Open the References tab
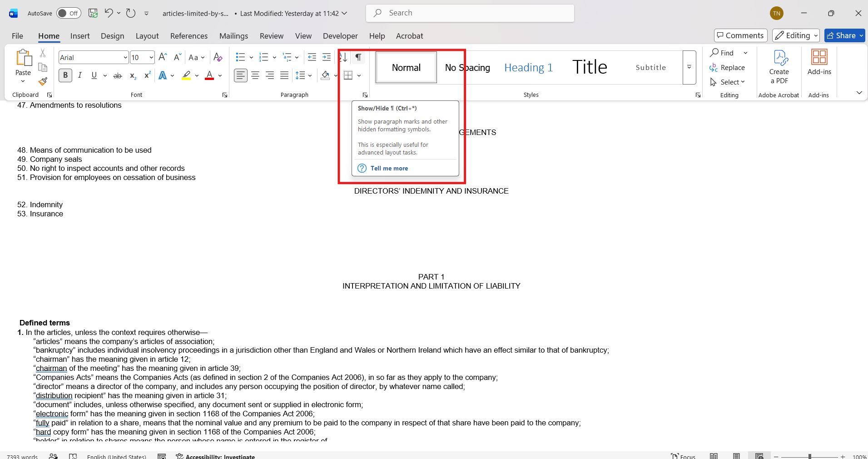This screenshot has height=459, width=868. point(189,36)
